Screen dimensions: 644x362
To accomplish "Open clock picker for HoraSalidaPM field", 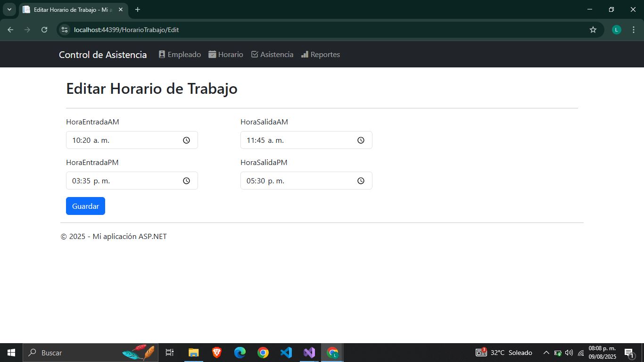I will click(x=361, y=181).
